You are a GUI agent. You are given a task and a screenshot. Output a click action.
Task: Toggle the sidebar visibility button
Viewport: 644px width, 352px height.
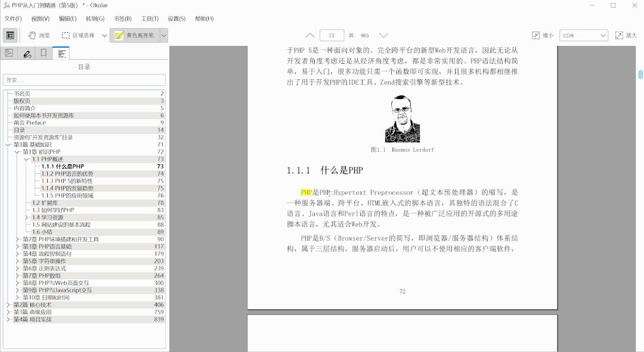click(9, 35)
